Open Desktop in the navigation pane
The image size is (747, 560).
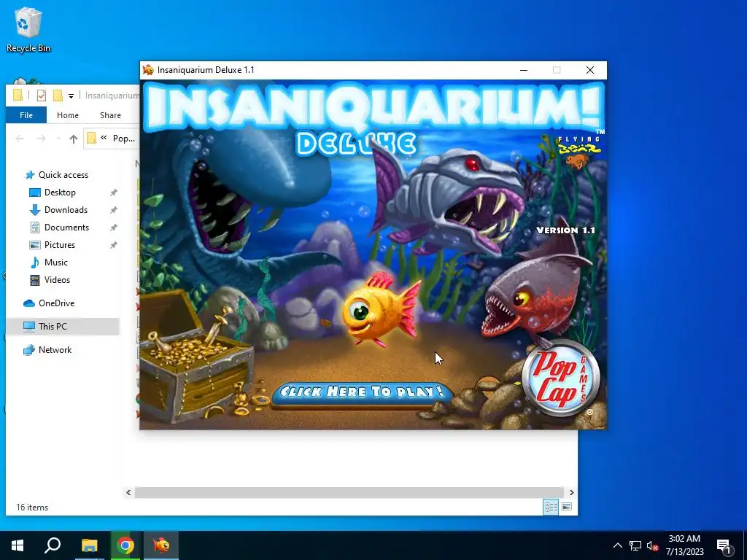60,192
